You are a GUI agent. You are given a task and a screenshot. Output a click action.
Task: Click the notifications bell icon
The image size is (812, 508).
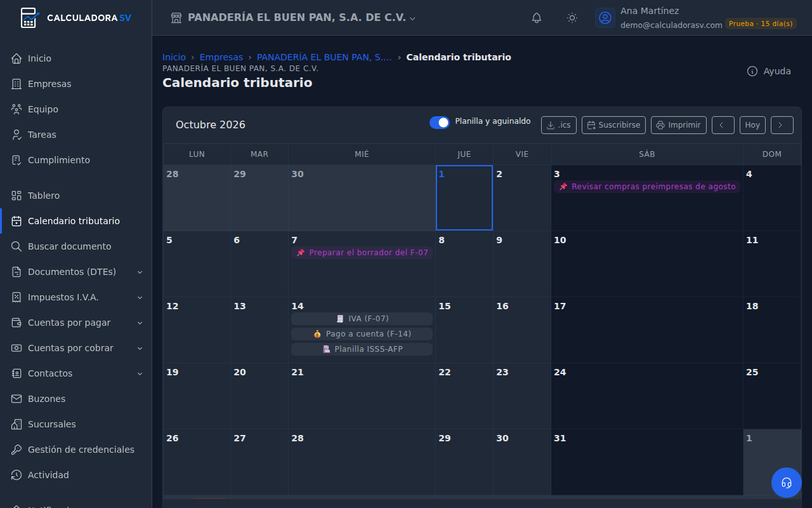tap(537, 18)
